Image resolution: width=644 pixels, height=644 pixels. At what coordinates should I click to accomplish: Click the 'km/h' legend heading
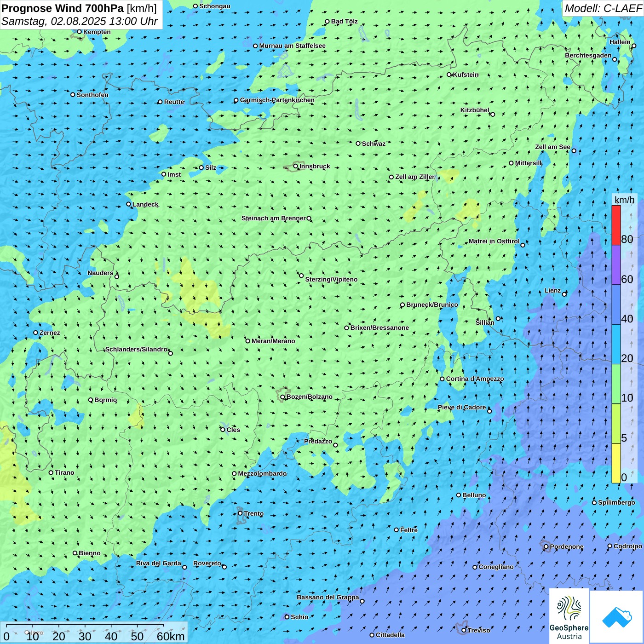point(624,200)
